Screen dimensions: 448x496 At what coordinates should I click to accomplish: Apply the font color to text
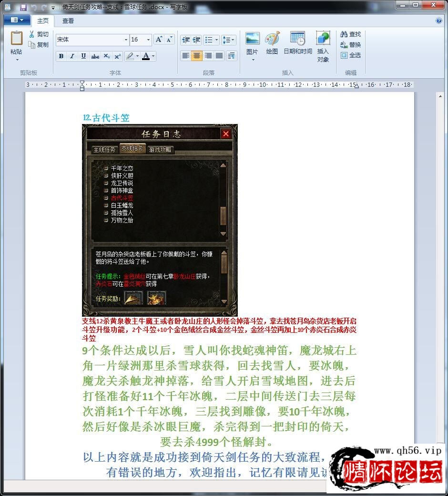click(146, 56)
